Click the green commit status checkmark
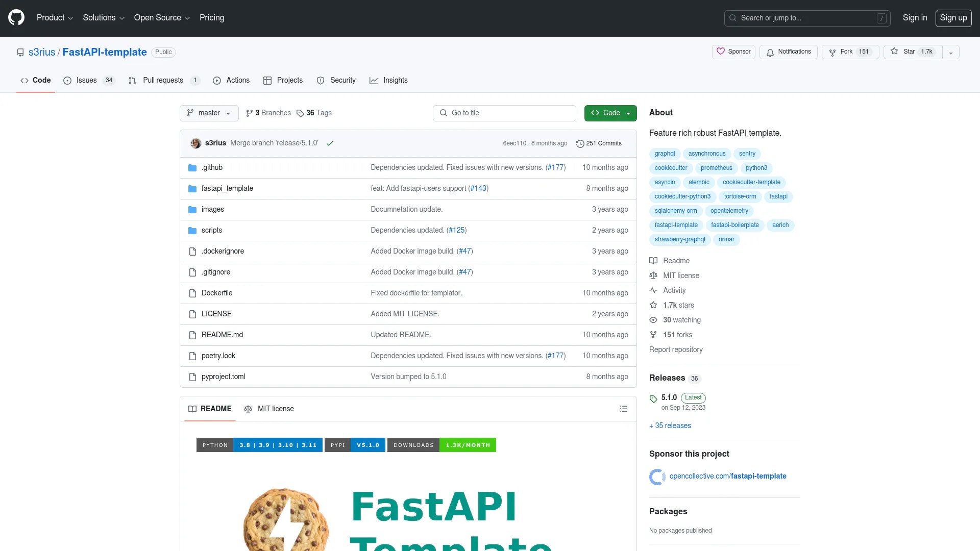 click(330, 143)
